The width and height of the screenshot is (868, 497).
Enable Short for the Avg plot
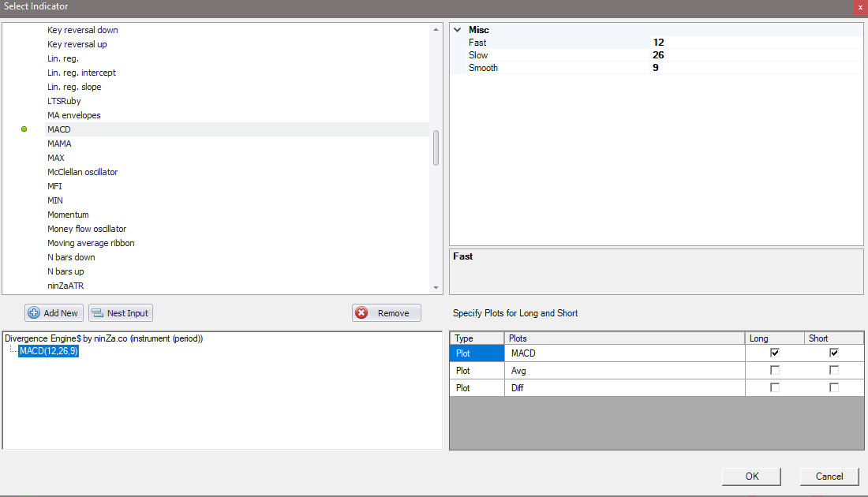pos(834,370)
